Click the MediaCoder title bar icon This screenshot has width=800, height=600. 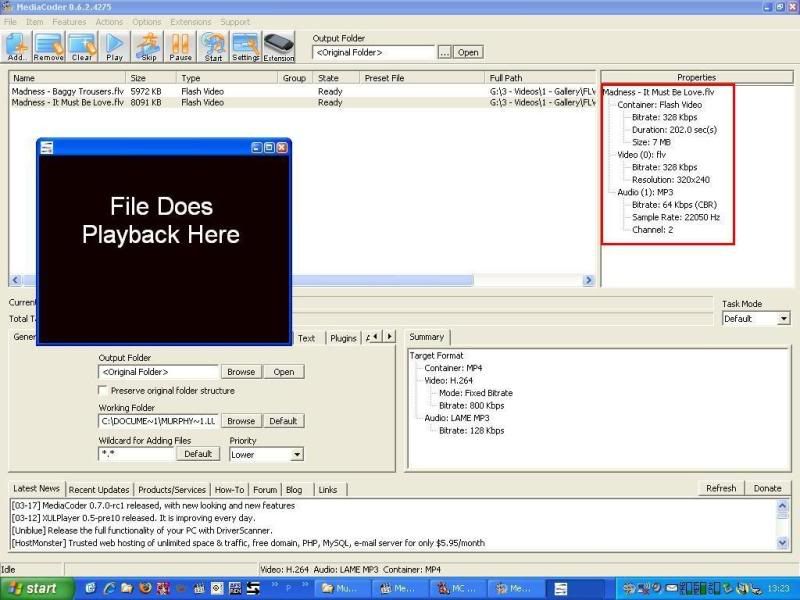click(x=7, y=7)
